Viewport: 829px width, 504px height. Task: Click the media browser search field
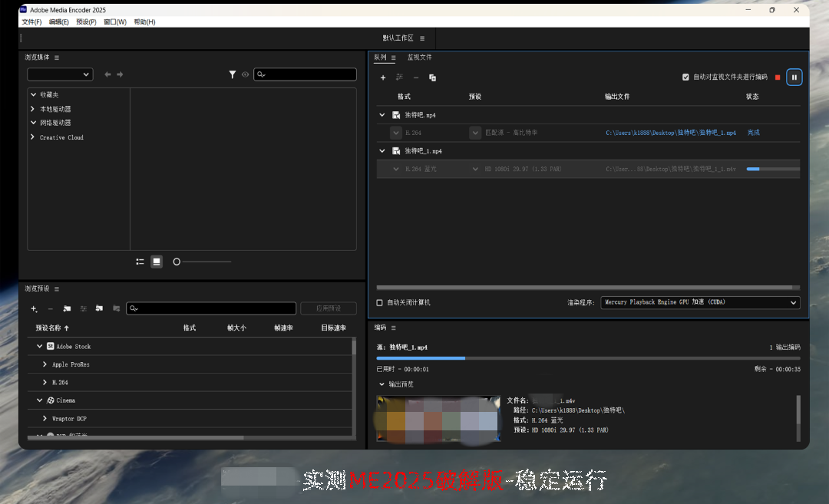pos(305,74)
